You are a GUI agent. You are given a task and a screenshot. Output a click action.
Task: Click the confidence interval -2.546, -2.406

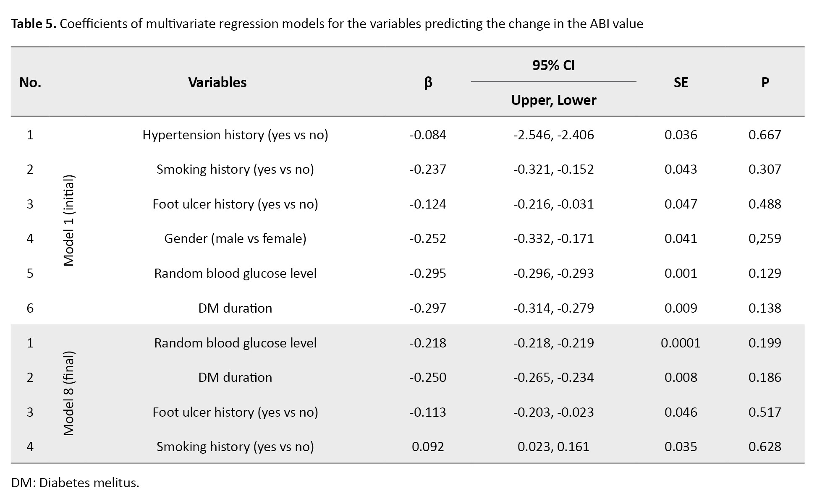click(553, 135)
